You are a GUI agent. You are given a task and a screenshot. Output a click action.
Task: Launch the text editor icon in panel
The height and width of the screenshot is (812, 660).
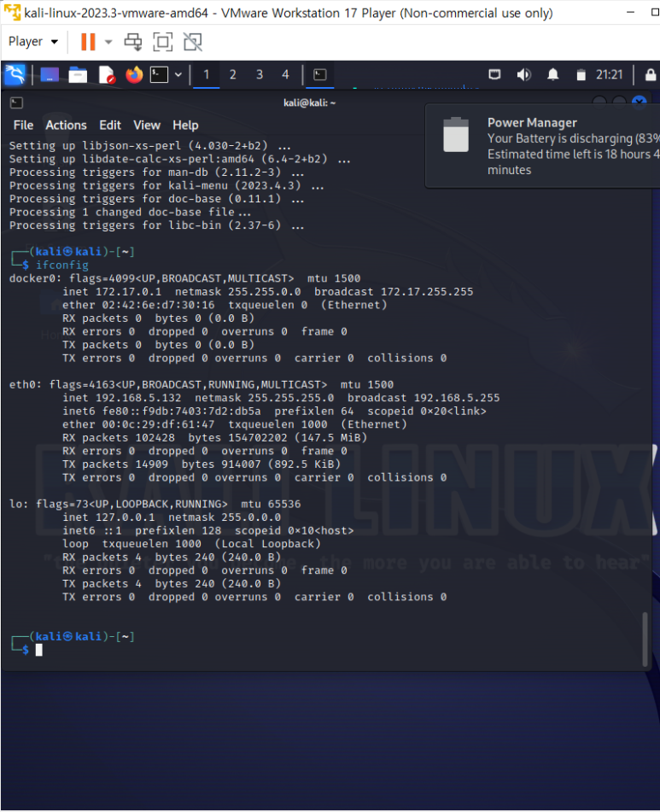coord(107,74)
